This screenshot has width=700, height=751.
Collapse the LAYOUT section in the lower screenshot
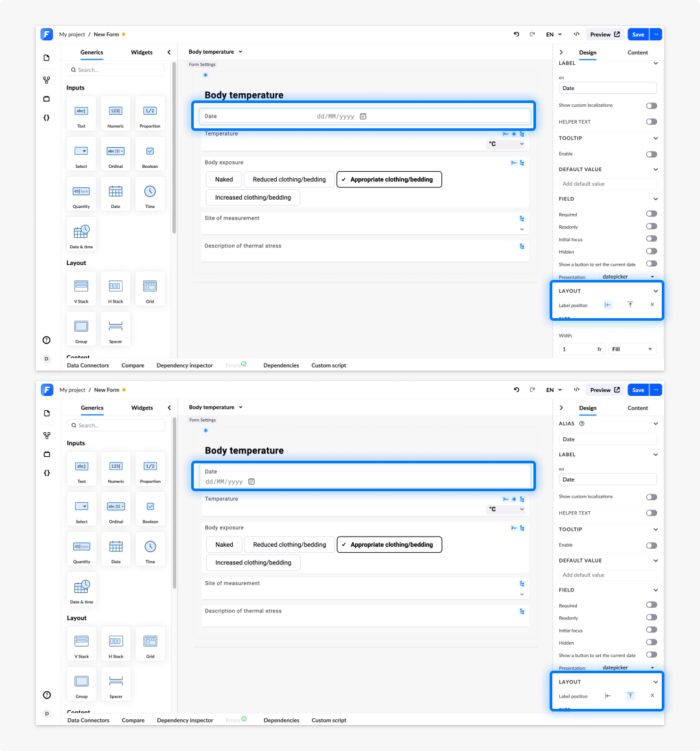click(655, 682)
